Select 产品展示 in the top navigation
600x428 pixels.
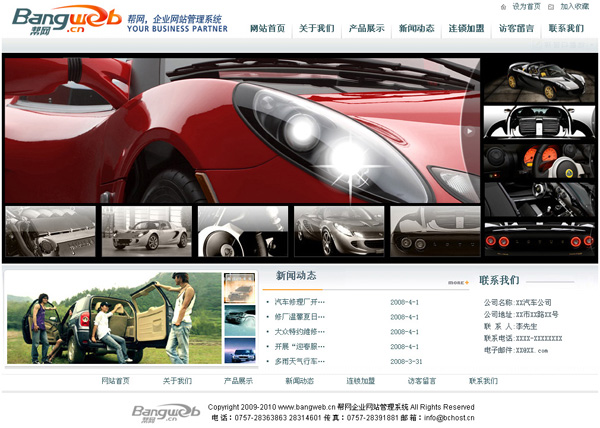(x=366, y=28)
